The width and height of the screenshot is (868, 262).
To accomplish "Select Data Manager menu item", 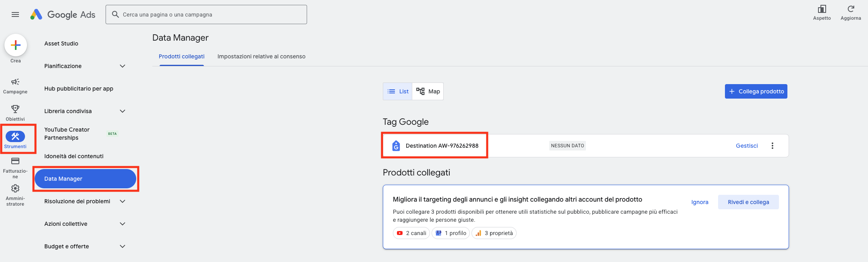I will 85,179.
